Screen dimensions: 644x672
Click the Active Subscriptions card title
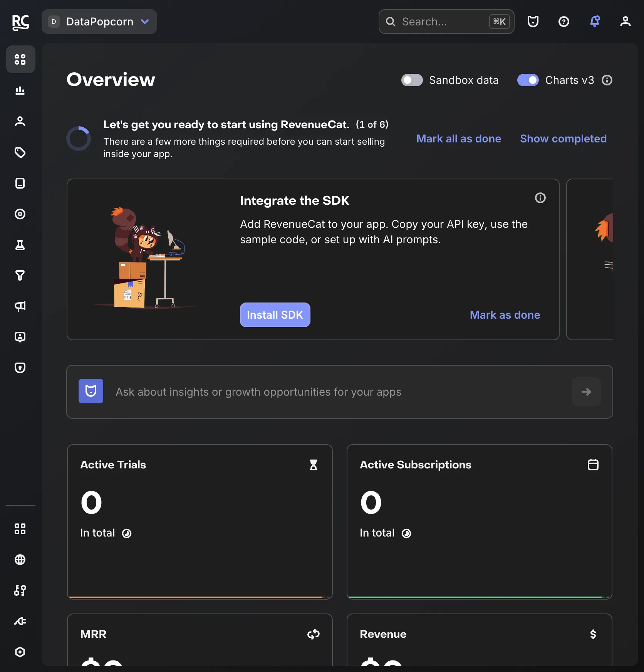416,465
